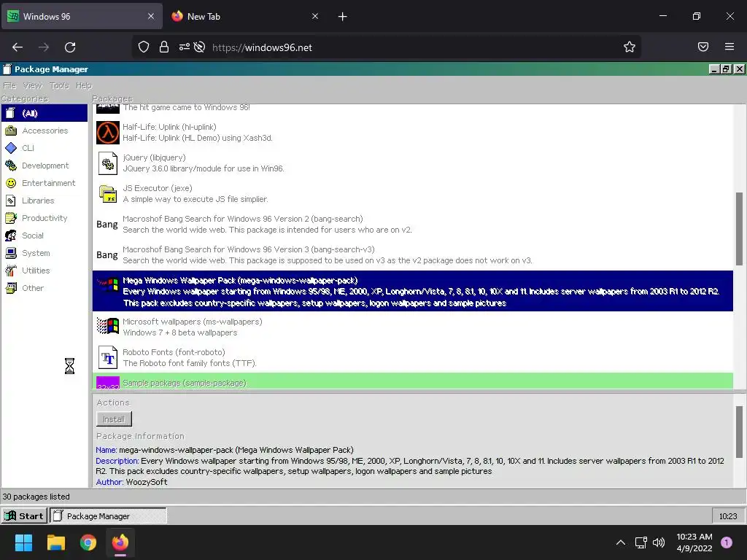Select the System category label

[x=36, y=253]
